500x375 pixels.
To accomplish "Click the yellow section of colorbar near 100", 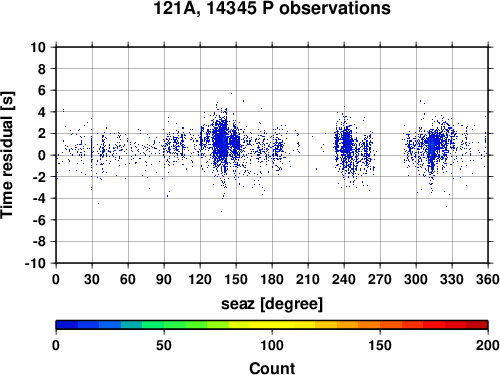I will [x=272, y=325].
